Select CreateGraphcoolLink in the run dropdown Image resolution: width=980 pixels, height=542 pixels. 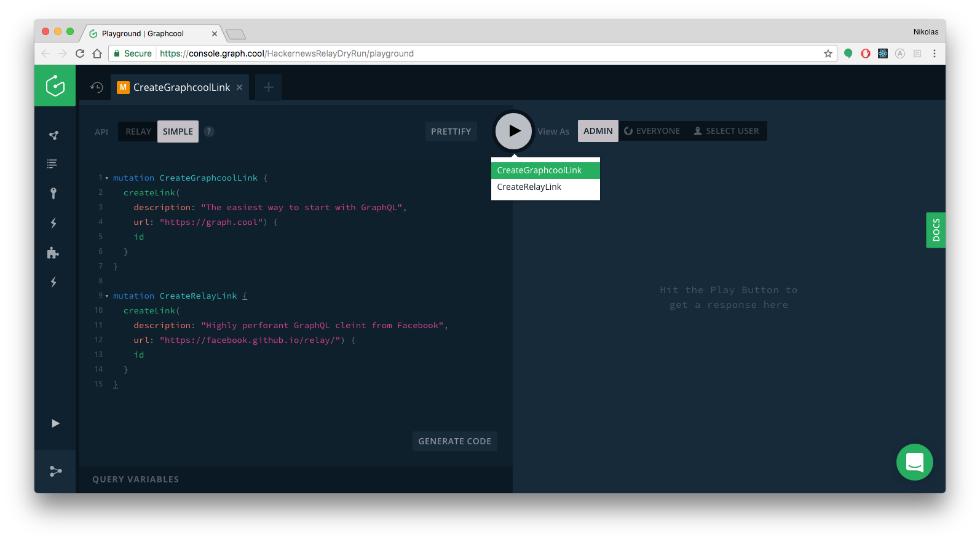tap(545, 170)
